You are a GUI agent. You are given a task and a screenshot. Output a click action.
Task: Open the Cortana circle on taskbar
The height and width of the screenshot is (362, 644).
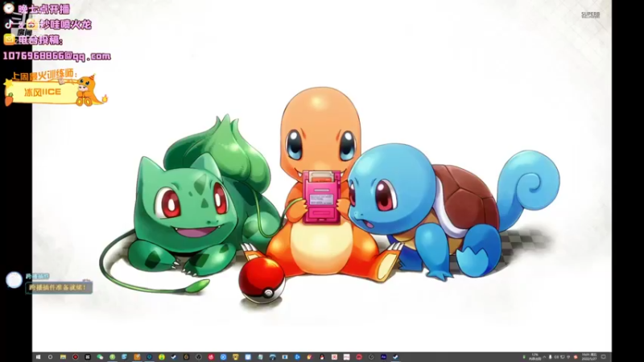coord(50,357)
